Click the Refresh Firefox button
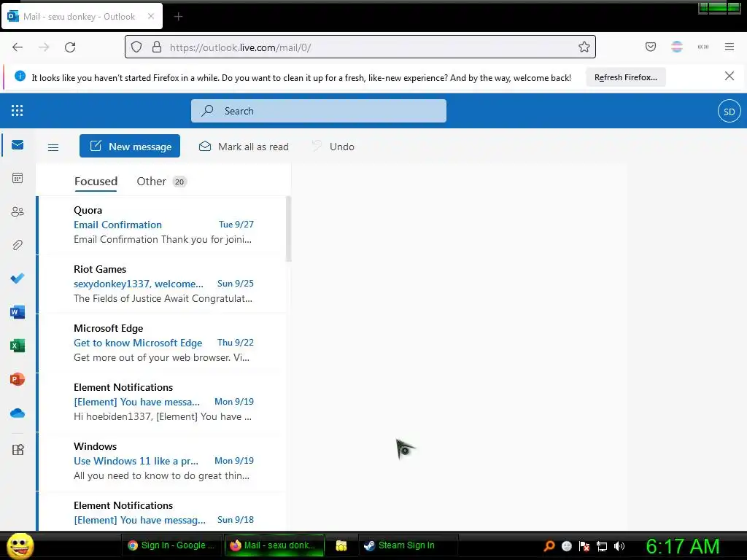Viewport: 747px width, 560px height. pyautogui.click(x=625, y=77)
